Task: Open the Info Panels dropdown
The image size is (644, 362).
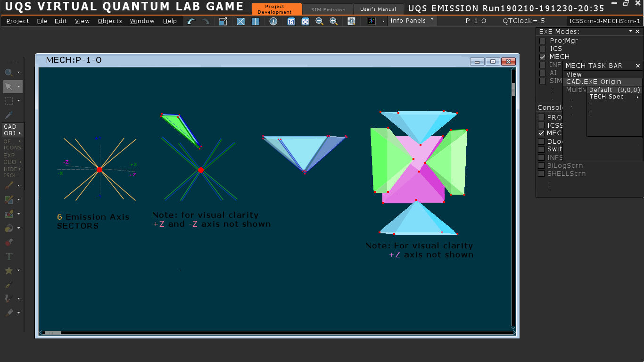Action: pos(412,21)
